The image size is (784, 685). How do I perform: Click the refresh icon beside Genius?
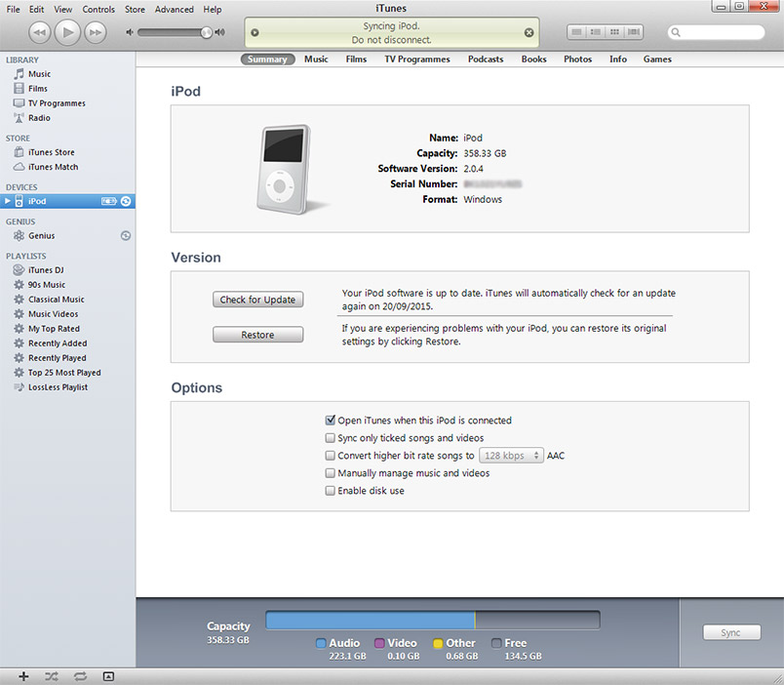point(126,236)
